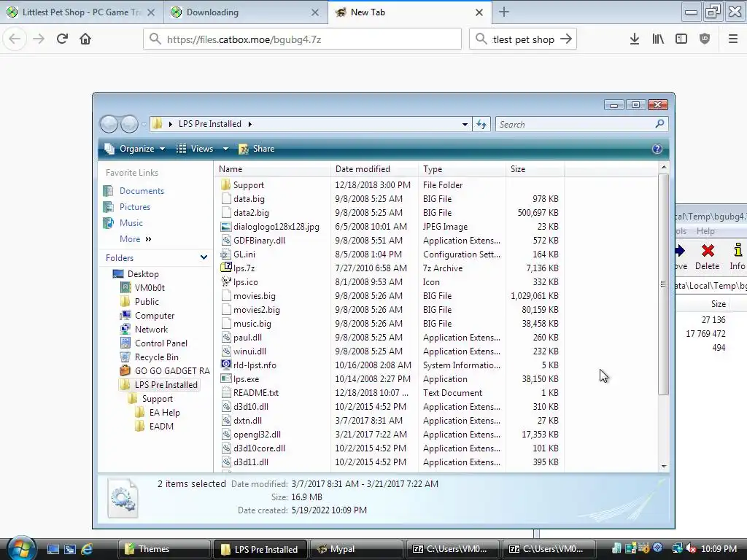747x560 pixels.
Task: Submit the browser search with arrow
Action: pyautogui.click(x=566, y=39)
